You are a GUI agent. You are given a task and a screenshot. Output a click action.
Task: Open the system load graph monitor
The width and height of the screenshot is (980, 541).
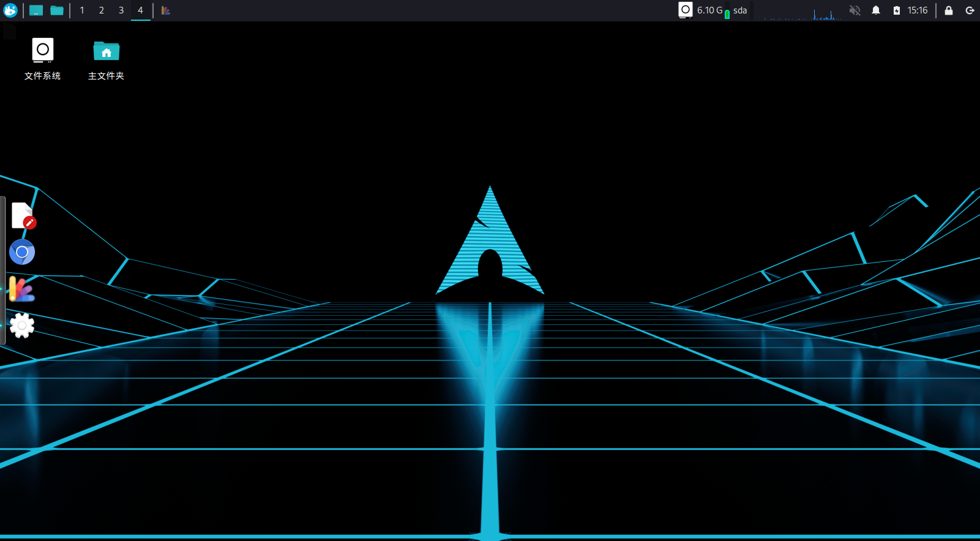click(x=802, y=10)
